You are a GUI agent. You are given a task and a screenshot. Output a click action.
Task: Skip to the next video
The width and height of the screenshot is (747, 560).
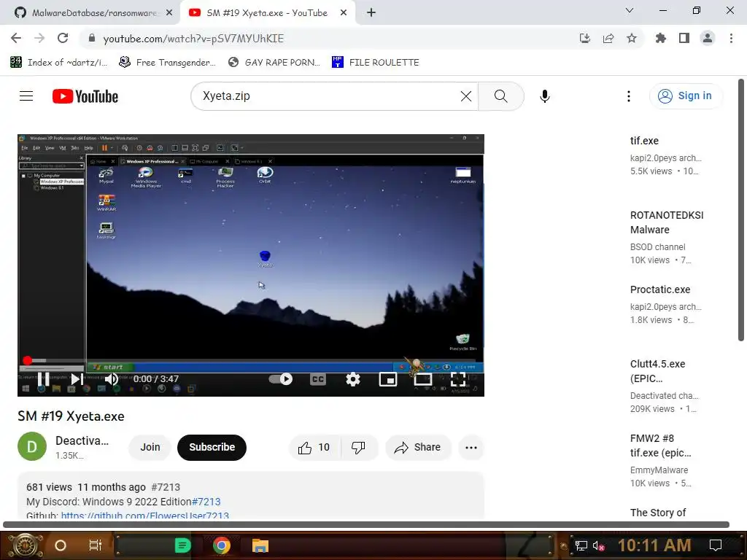click(77, 379)
